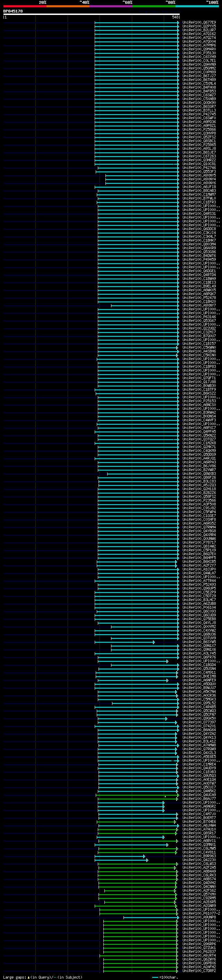The height and width of the screenshot is (980, 222).
Task: Open hit UniRef100_P42745
Action: 199,114
